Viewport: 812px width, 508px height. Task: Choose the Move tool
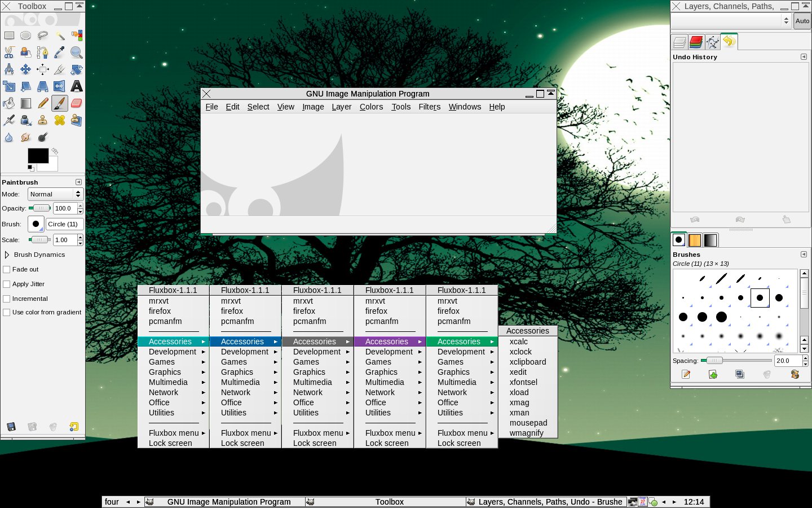tap(26, 69)
